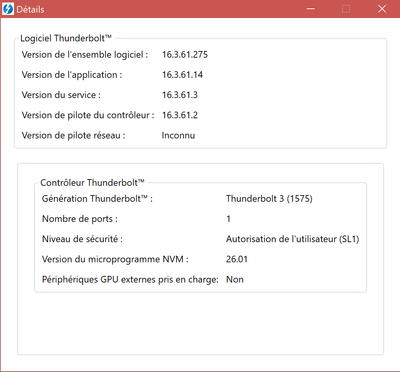Image resolution: width=400 pixels, height=372 pixels.
Task: Click label Génération Thunderbolt
Action: (97, 199)
